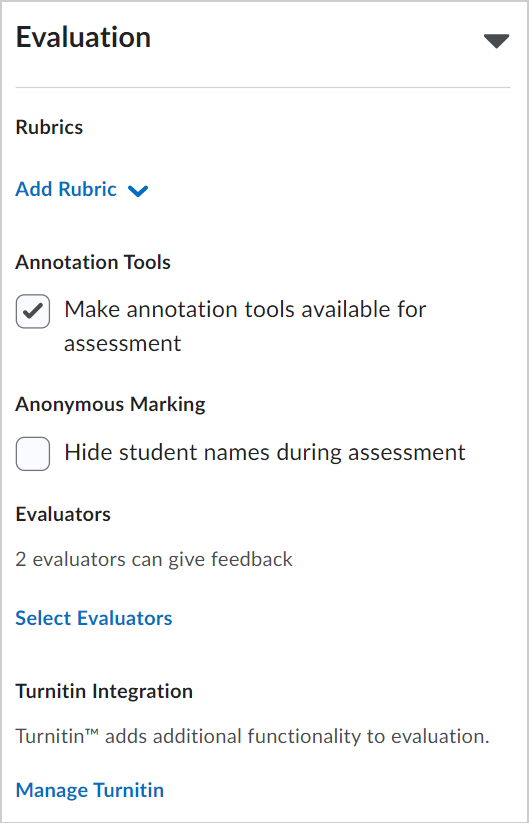
Task: Click the divider line under Evaluation header
Action: pyautogui.click(x=263, y=87)
